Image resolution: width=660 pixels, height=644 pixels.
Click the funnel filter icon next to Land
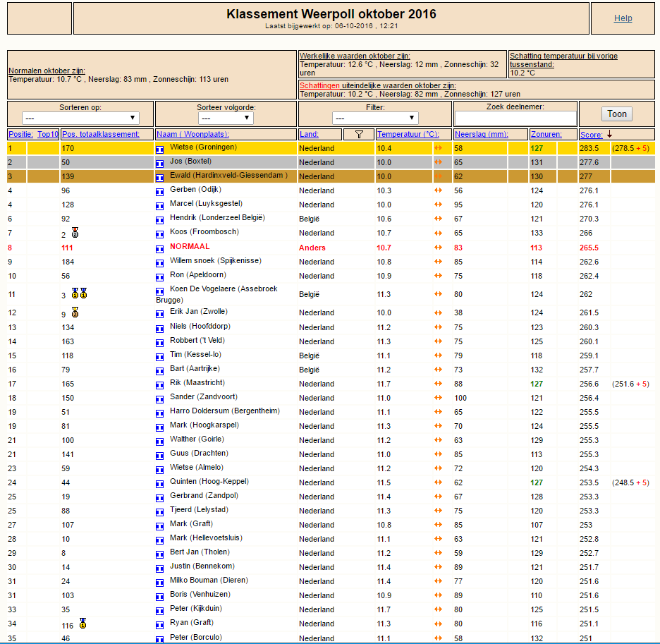click(359, 134)
